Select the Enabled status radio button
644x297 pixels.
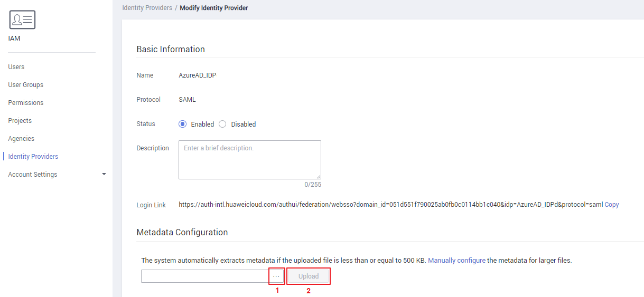183,124
